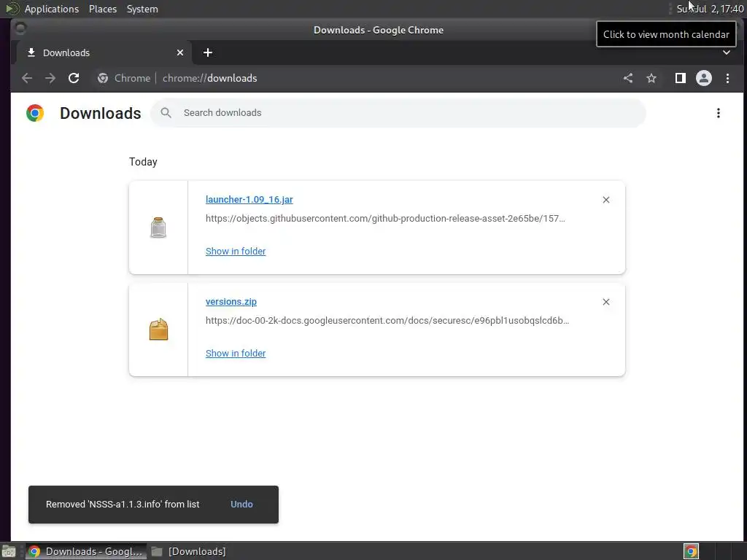747x560 pixels.
Task: Show versions.zip in folder
Action: click(236, 354)
